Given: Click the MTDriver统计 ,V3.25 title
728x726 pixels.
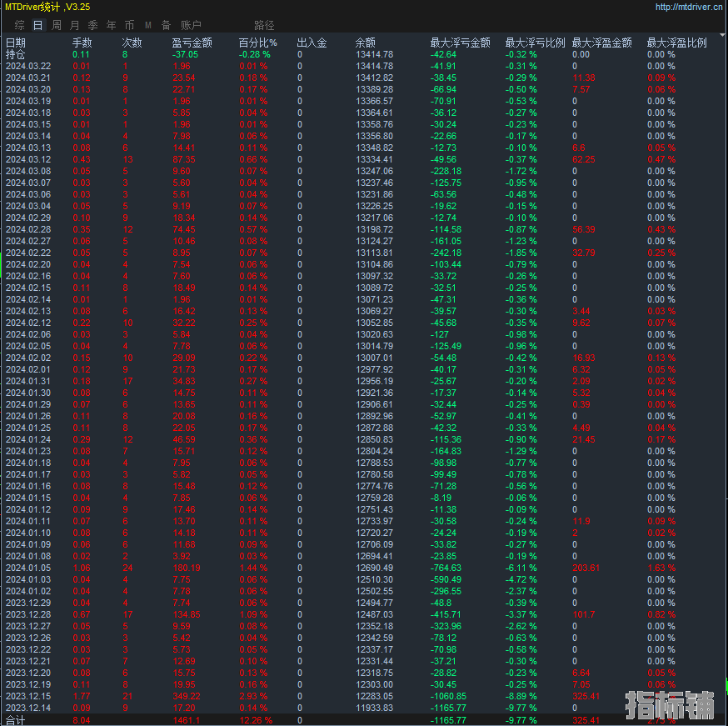Looking at the screenshot, I should point(47,7).
